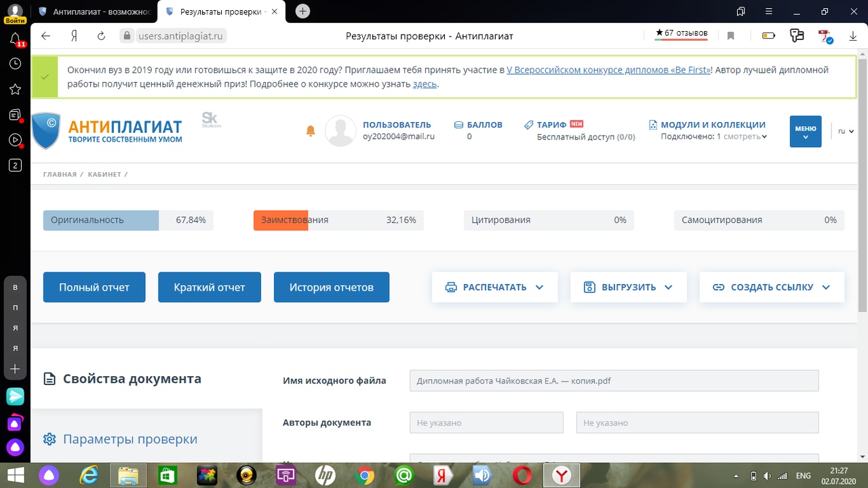This screenshot has width=868, height=488.
Task: Expand the Выгрузить dropdown
Action: pyautogui.click(x=628, y=287)
